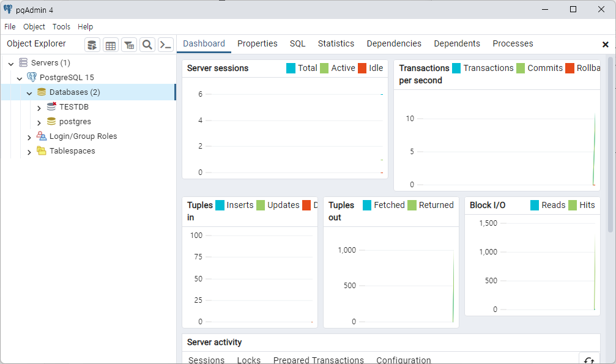The image size is (616, 364).
Task: Click the Tablespaces folder icon
Action: point(42,150)
